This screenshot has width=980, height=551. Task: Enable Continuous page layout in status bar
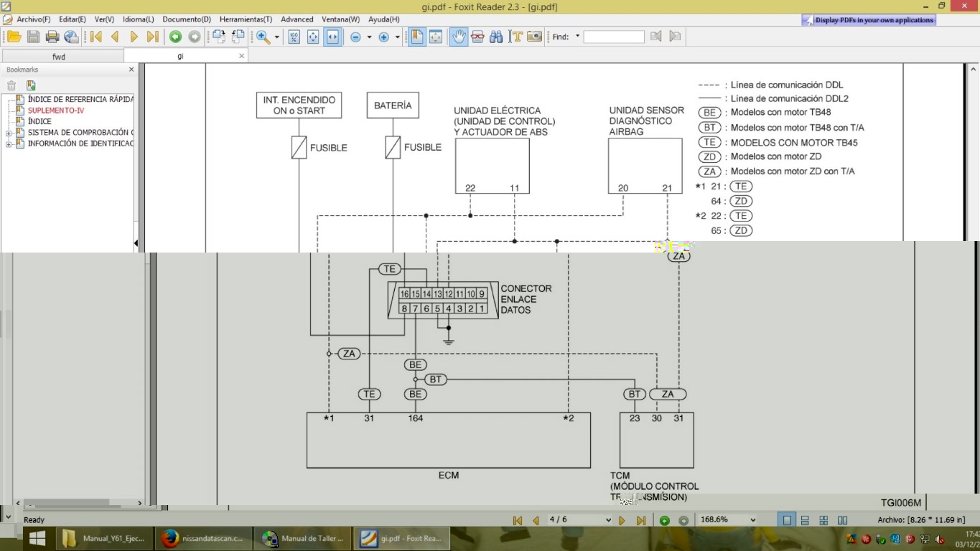tap(805, 520)
